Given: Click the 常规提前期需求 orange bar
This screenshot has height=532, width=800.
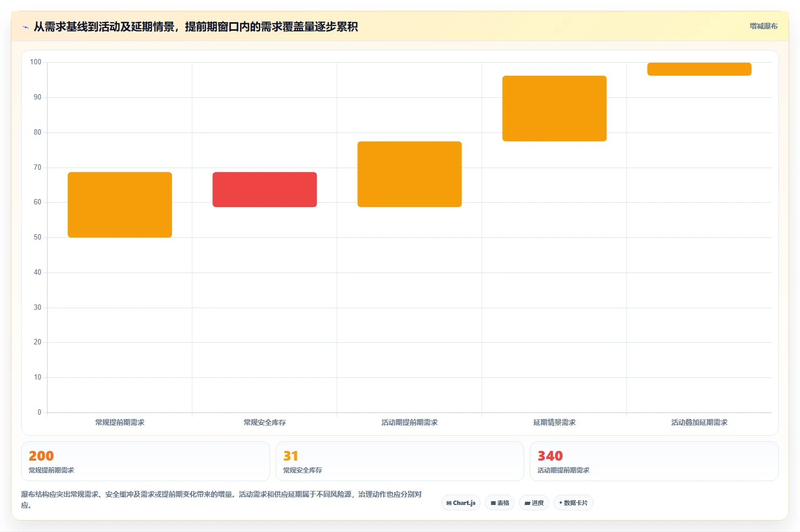Looking at the screenshot, I should pyautogui.click(x=120, y=205).
